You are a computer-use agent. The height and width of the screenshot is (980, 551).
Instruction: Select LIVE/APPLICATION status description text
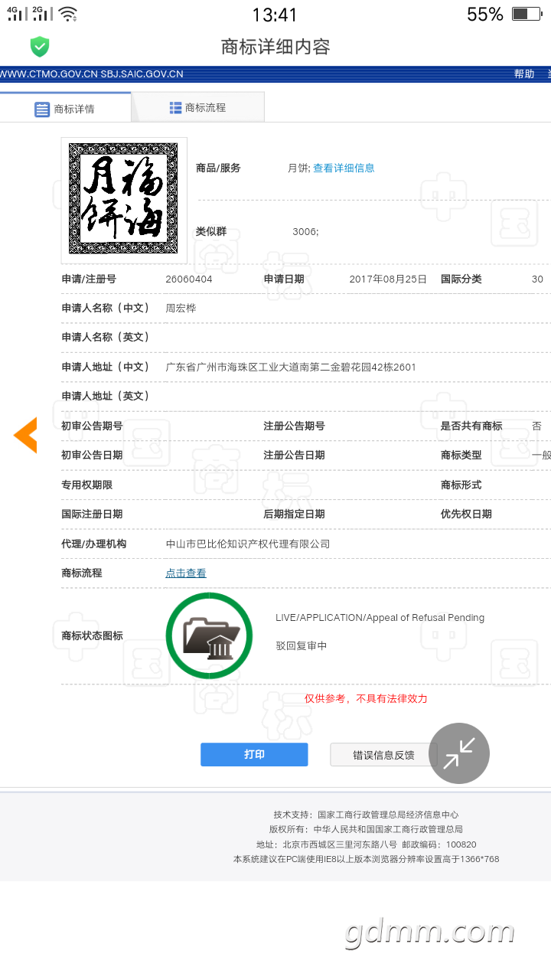[x=380, y=617]
